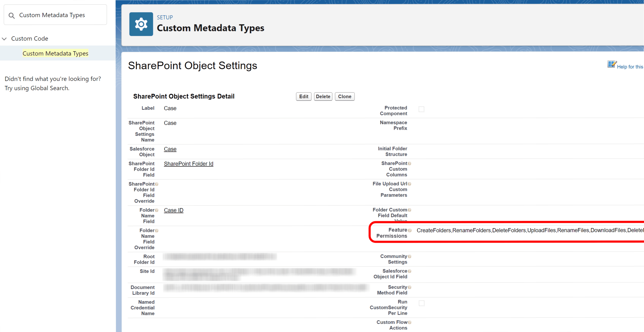
Task: Toggle Run CustomSecurity Per Line checkbox
Action: point(421,303)
